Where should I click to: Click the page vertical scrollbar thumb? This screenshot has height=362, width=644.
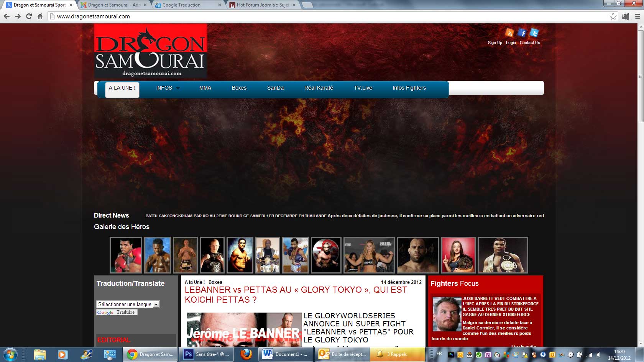(x=641, y=76)
